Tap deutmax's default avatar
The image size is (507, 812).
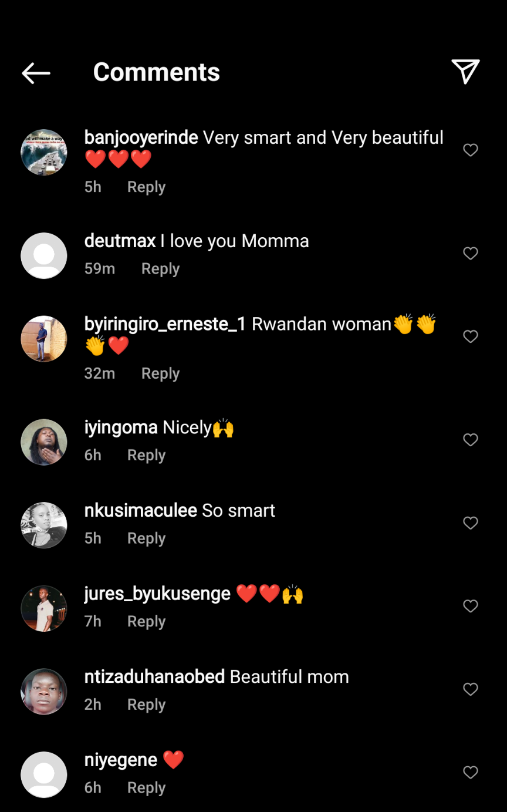[x=44, y=255]
